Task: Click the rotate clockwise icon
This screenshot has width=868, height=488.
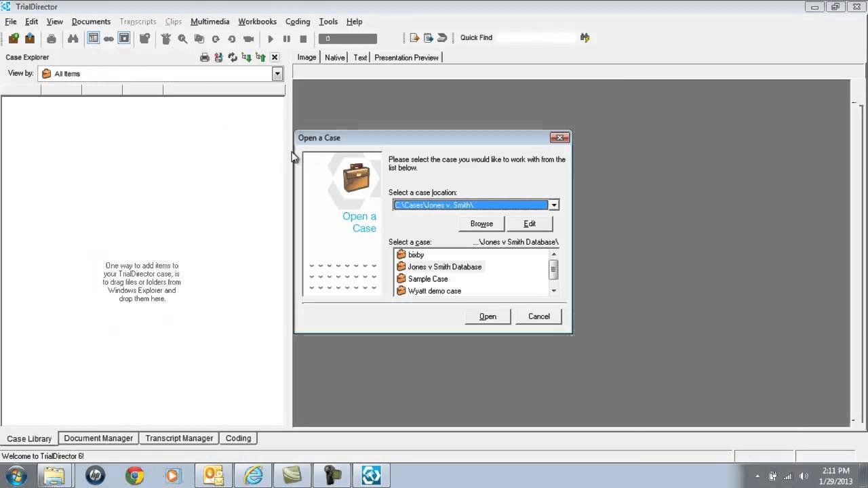Action: pos(216,39)
